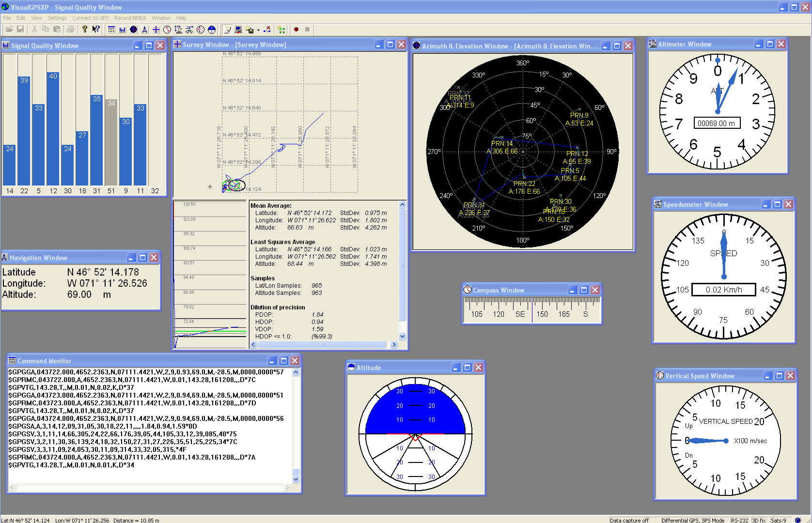Screen dimensions: 812x523
Task: Click the Paste clipboard toolbar icon
Action: pos(57,30)
